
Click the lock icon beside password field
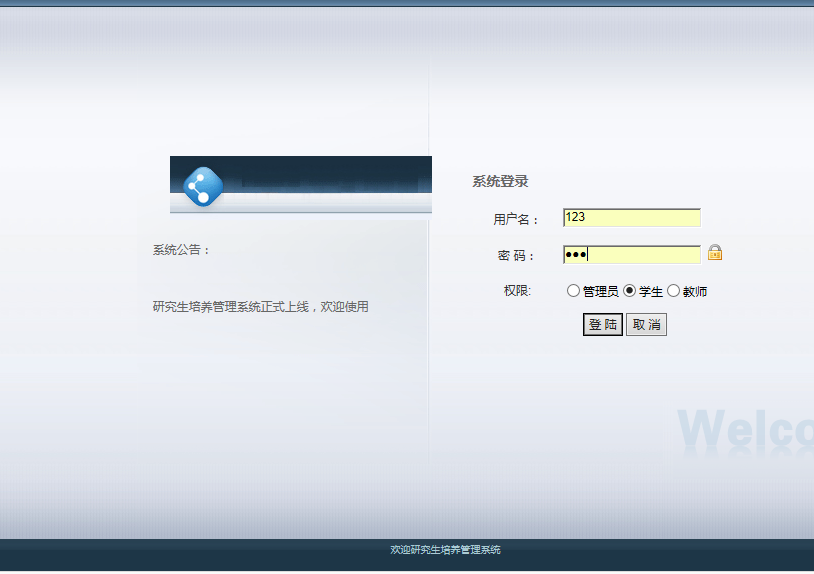coord(715,252)
